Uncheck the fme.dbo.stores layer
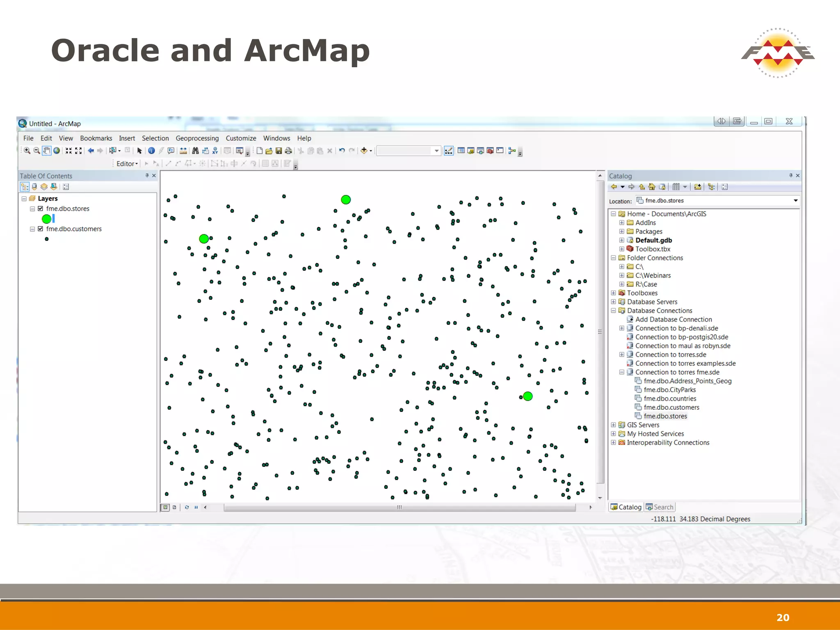This screenshot has height=630, width=840. pos(40,208)
